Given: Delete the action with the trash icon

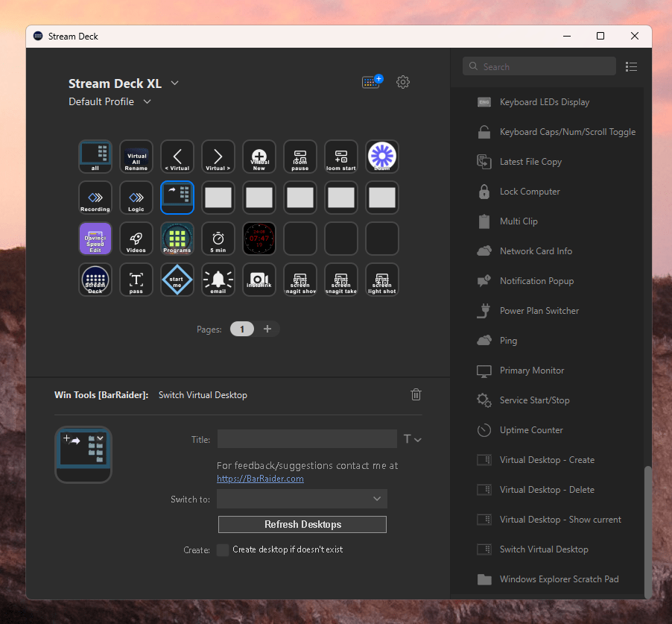Looking at the screenshot, I should pyautogui.click(x=416, y=394).
